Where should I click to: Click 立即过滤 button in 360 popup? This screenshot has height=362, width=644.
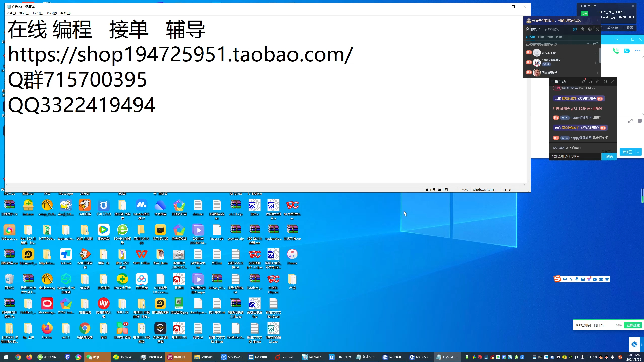pos(633,325)
